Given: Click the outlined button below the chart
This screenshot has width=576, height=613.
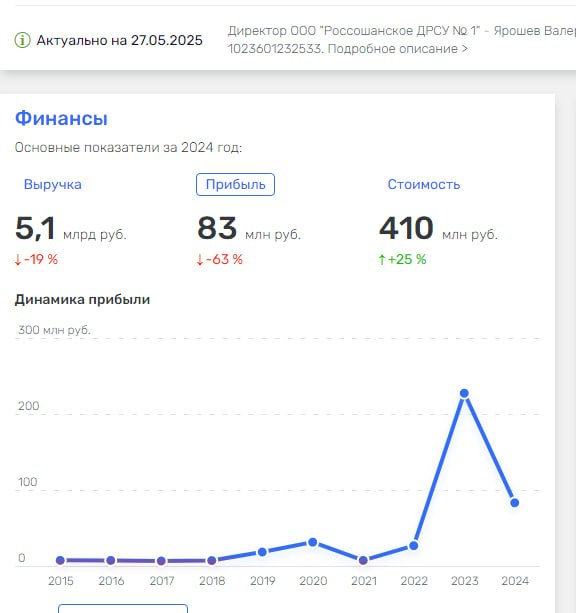Looking at the screenshot, I should [x=123, y=609].
